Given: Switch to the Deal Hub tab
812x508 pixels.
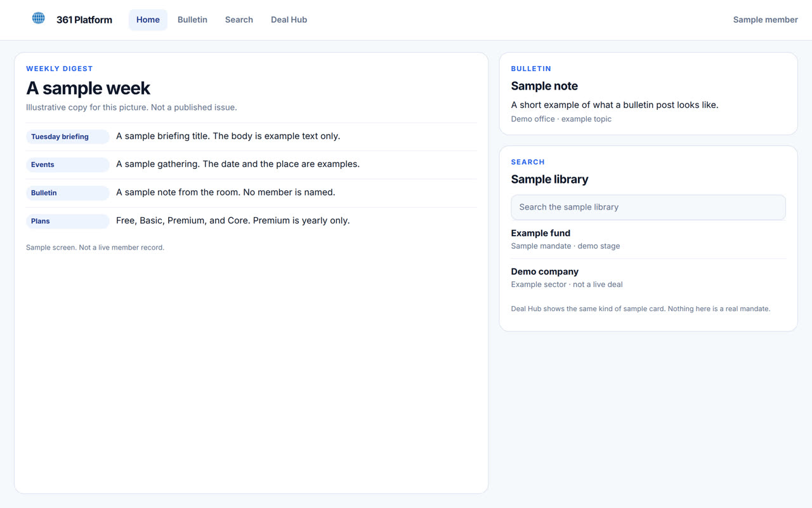Looking at the screenshot, I should [x=289, y=20].
